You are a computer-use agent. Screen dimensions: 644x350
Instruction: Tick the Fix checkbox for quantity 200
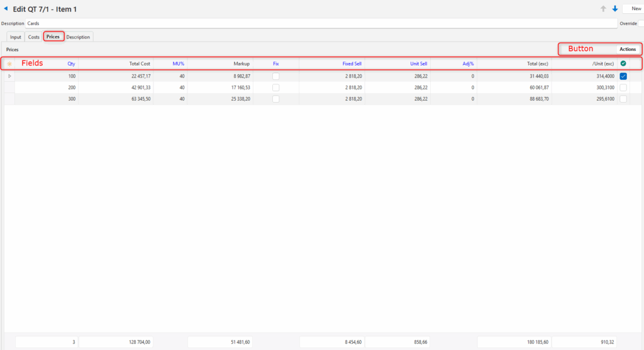click(x=275, y=88)
